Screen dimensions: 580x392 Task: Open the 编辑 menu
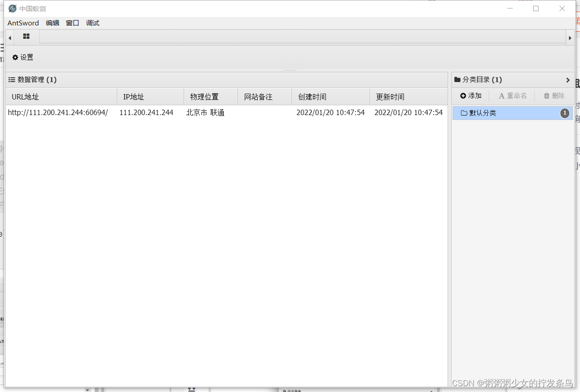pyautogui.click(x=53, y=23)
